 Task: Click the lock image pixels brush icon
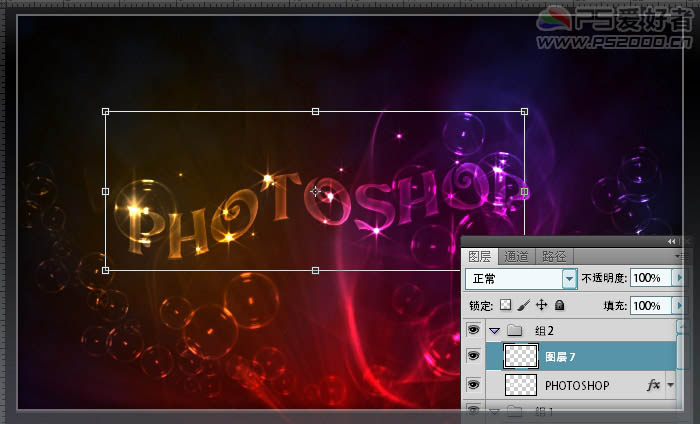(x=524, y=305)
